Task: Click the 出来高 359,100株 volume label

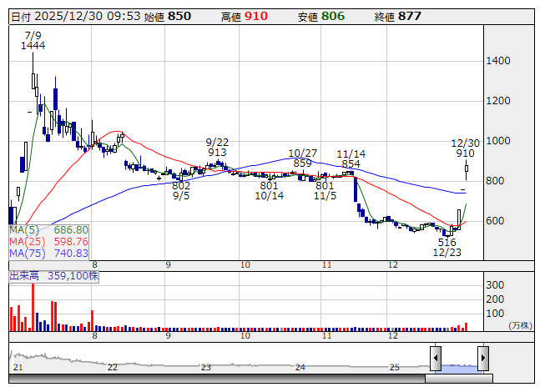Action: pyautogui.click(x=54, y=276)
